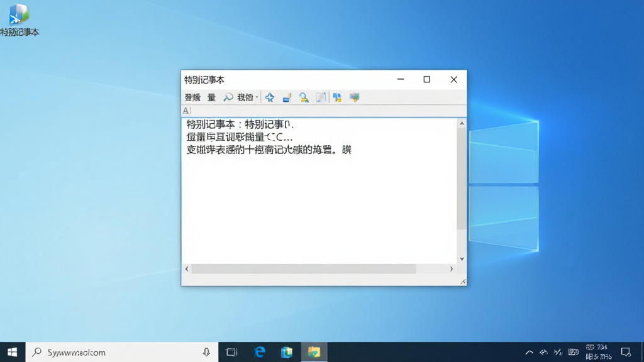The height and width of the screenshot is (362, 644).
Task: Click the horizontal scrollbar right arrow
Action: [x=452, y=269]
